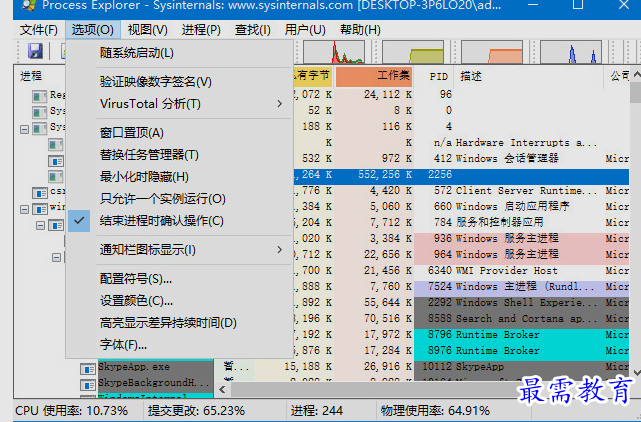Viewport: 641px width, 422px height.
Task: Click the Process Explorer title bar icon
Action: click(29, 5)
